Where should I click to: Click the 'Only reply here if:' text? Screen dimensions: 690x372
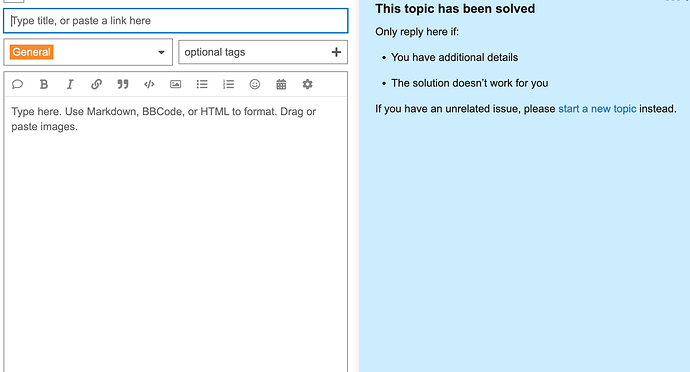[x=417, y=32]
